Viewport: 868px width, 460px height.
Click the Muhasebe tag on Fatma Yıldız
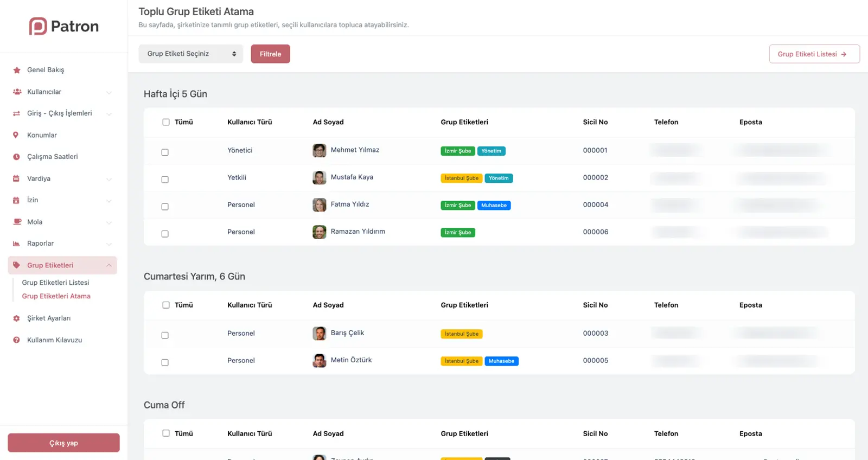pyautogui.click(x=494, y=206)
